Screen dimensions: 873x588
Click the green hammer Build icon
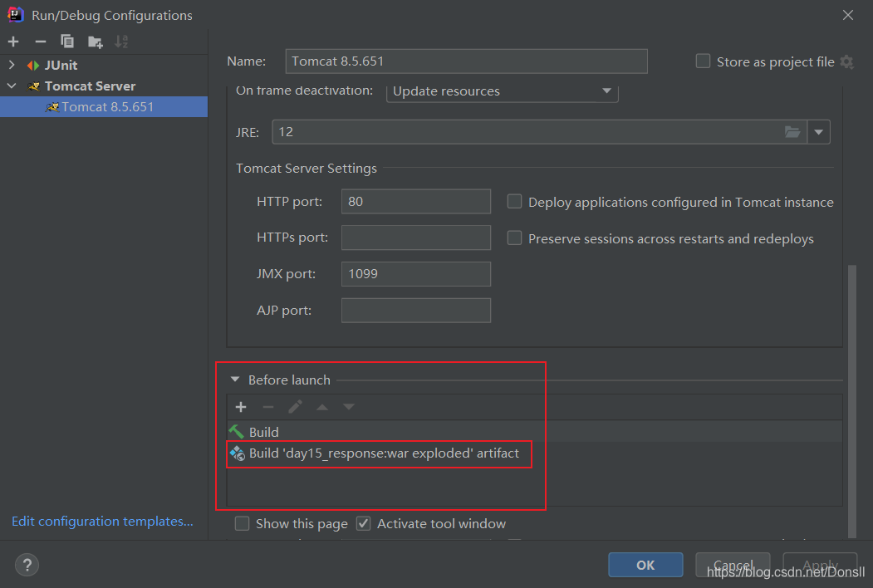(x=237, y=432)
